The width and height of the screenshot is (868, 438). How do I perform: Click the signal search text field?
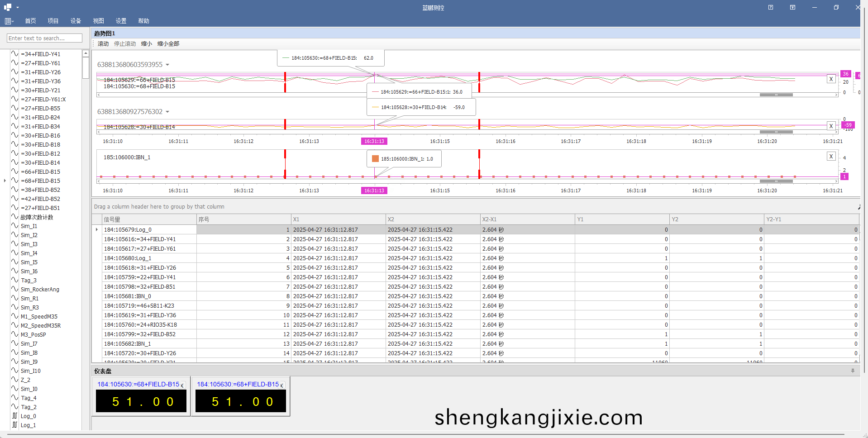[x=44, y=38]
